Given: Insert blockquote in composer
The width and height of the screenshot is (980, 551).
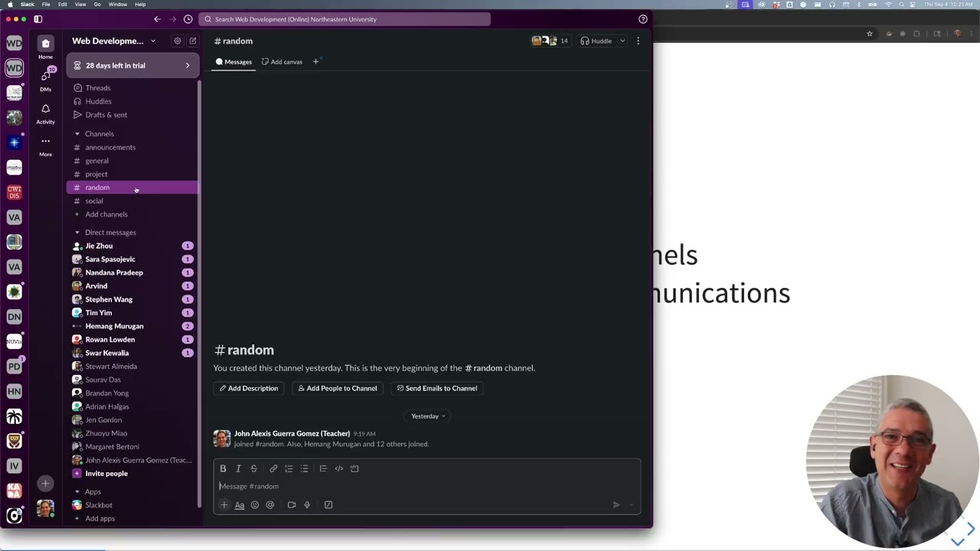Looking at the screenshot, I should point(323,468).
